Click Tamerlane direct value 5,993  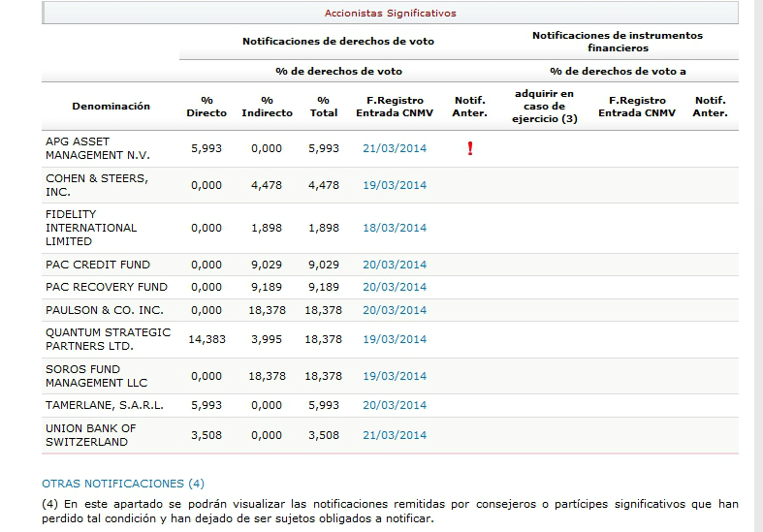tap(207, 406)
